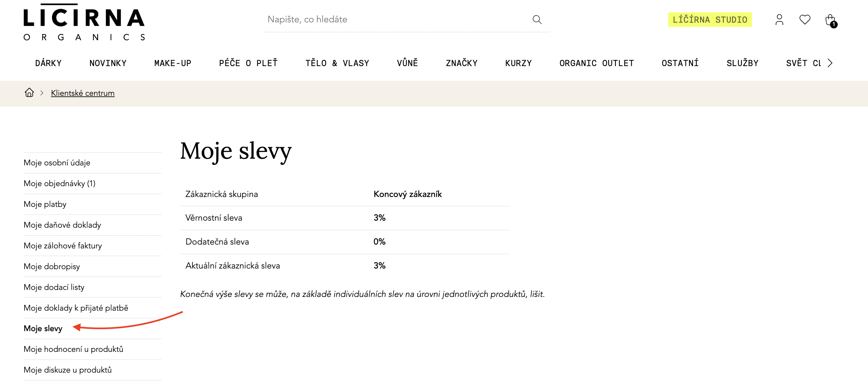868x386 pixels.
Task: Click the Líčírna Organics logo
Action: (84, 23)
